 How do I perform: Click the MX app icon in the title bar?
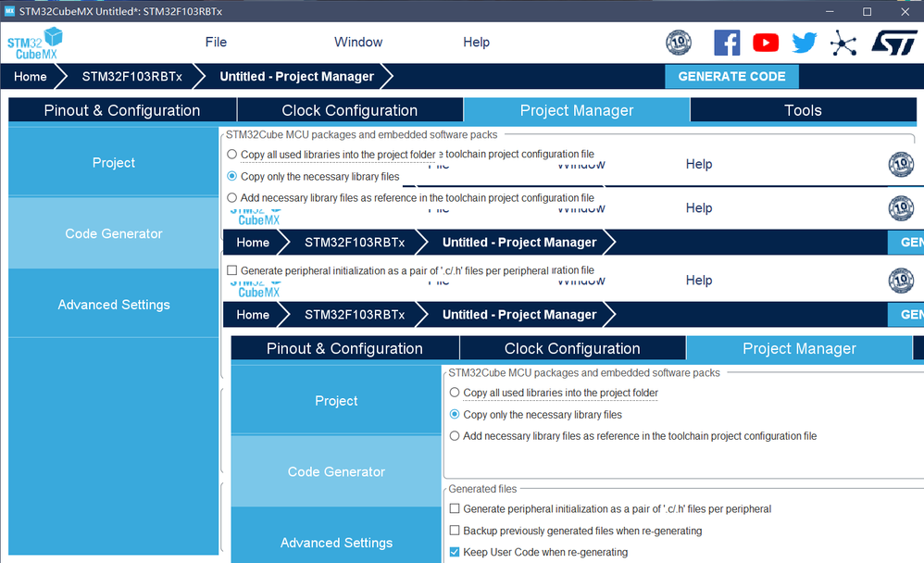pyautogui.click(x=9, y=11)
